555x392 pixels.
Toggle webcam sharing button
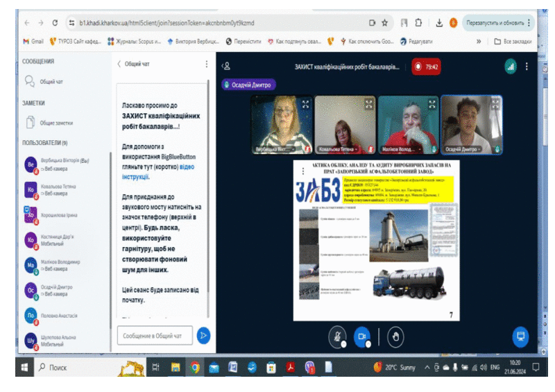pyautogui.click(x=361, y=336)
